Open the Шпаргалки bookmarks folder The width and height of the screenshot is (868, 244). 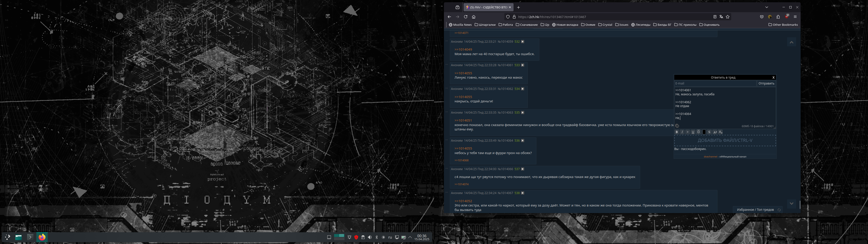tap(485, 25)
